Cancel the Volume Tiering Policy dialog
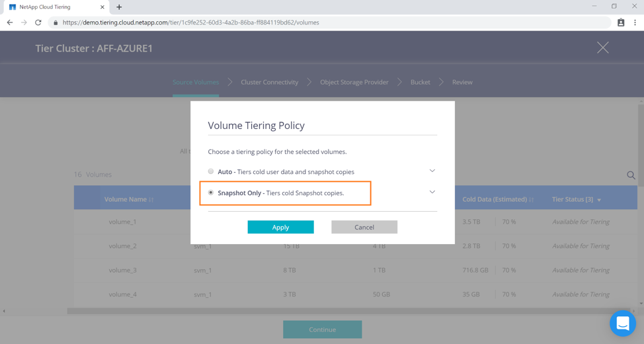This screenshot has width=644, height=344. click(x=364, y=227)
